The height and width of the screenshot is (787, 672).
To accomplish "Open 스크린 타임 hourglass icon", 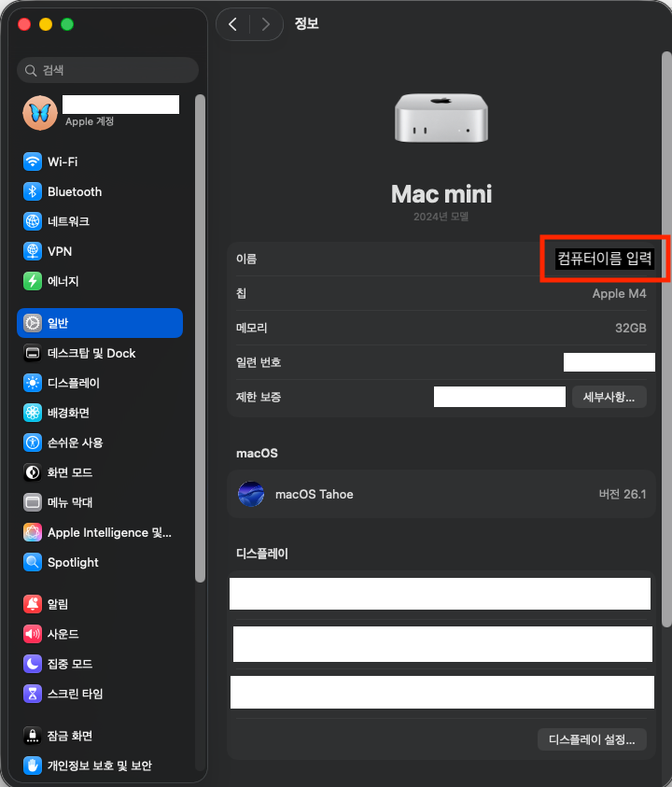I will point(33,694).
